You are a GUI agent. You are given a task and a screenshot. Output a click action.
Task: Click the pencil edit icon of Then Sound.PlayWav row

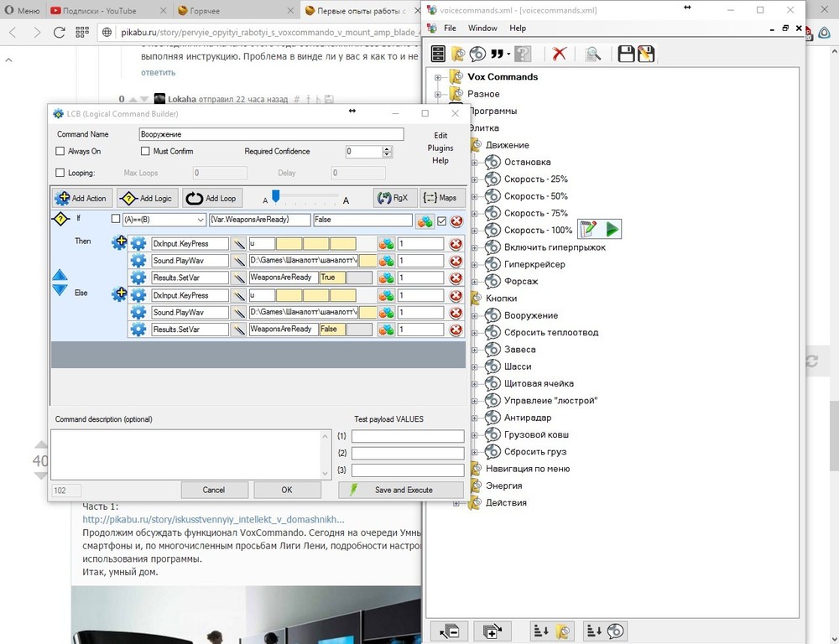point(239,261)
